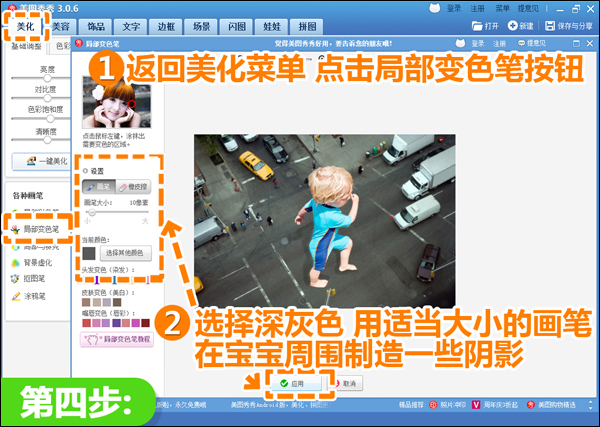Pick the first skin whitening color swatch
The image size is (600, 427).
coord(86,302)
